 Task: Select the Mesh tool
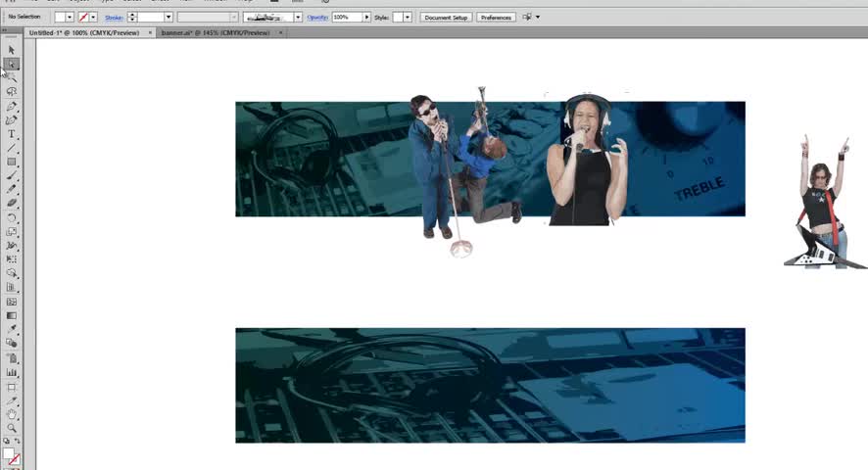pos(12,302)
